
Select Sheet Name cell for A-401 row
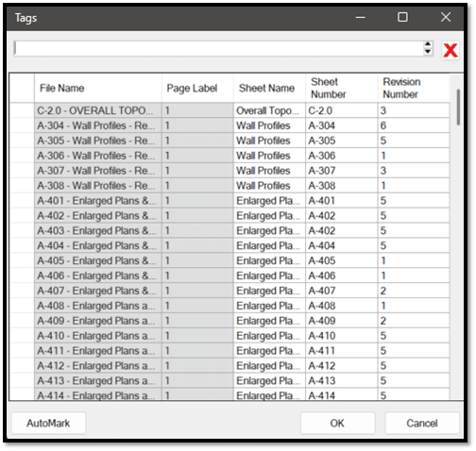pos(269,201)
